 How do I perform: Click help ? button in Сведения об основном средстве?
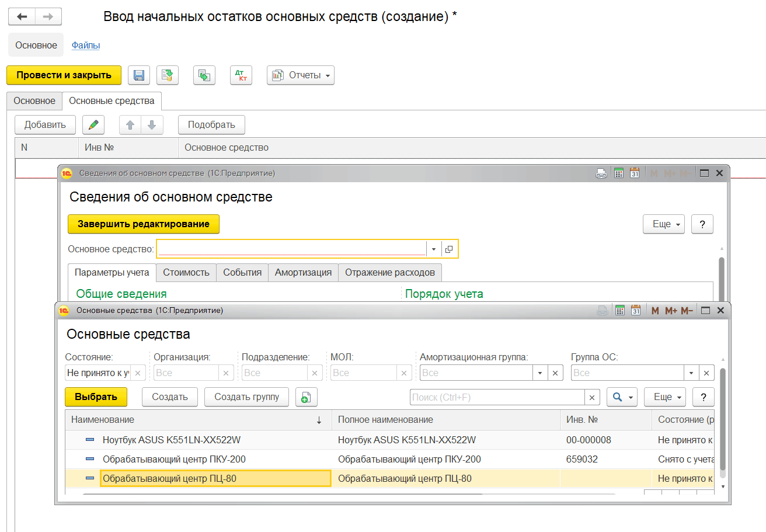(x=702, y=224)
